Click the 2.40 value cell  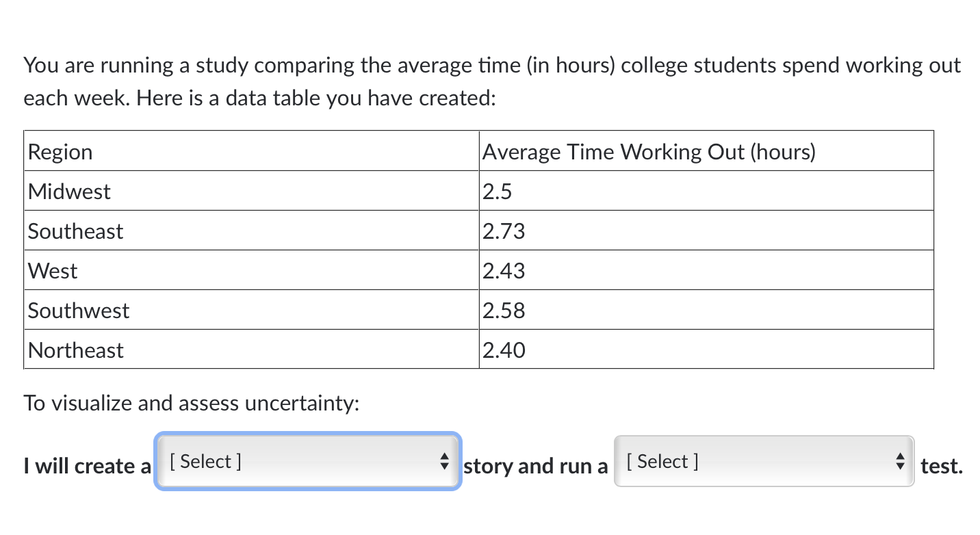706,350
